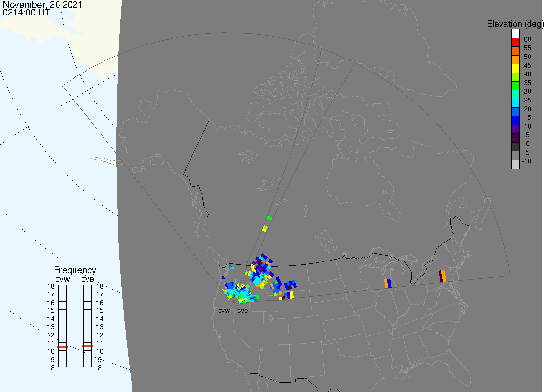Click the '40' elevation legend label
The height and width of the screenshot is (392, 544).
point(528,74)
